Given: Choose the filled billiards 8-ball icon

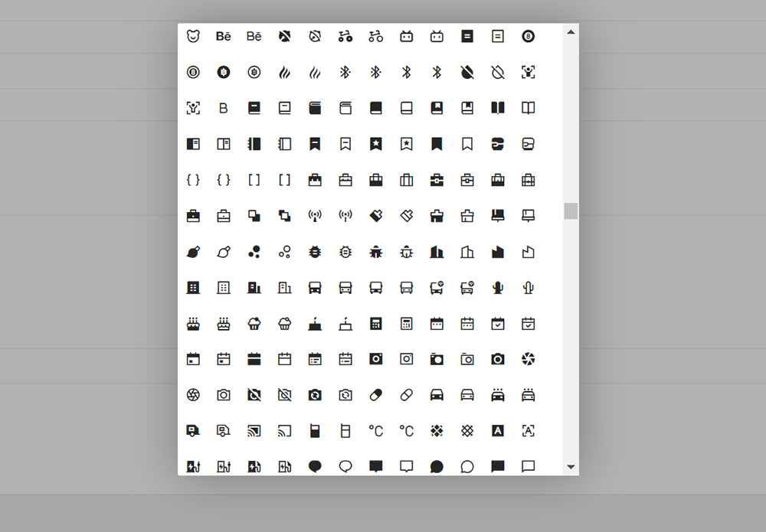Looking at the screenshot, I should point(528,36).
